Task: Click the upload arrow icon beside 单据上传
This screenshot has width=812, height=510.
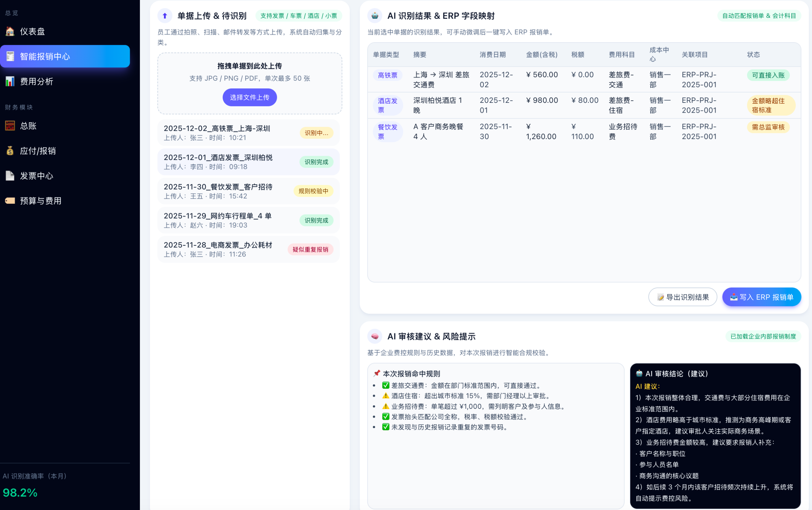Action: [165, 16]
